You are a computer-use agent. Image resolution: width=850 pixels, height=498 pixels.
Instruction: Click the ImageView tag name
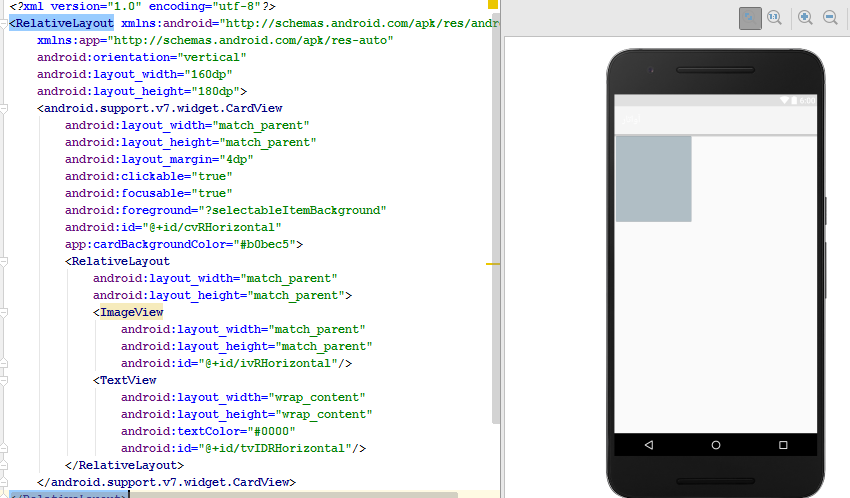point(131,312)
